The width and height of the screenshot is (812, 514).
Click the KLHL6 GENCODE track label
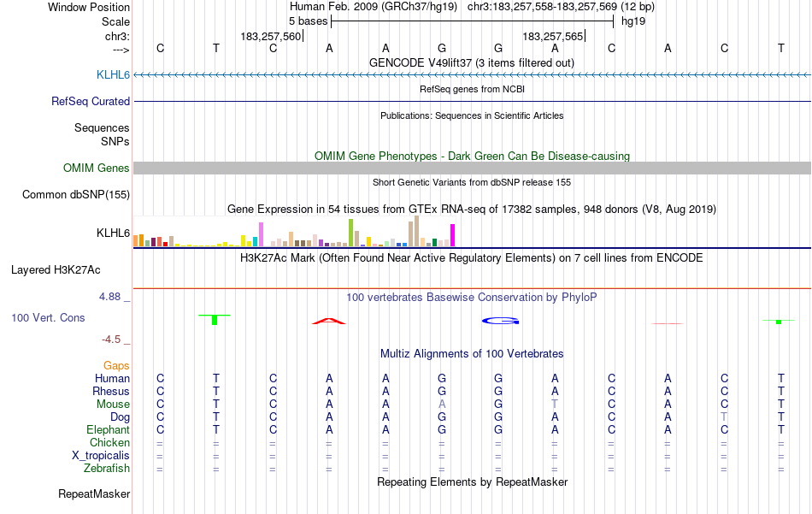coord(113,75)
